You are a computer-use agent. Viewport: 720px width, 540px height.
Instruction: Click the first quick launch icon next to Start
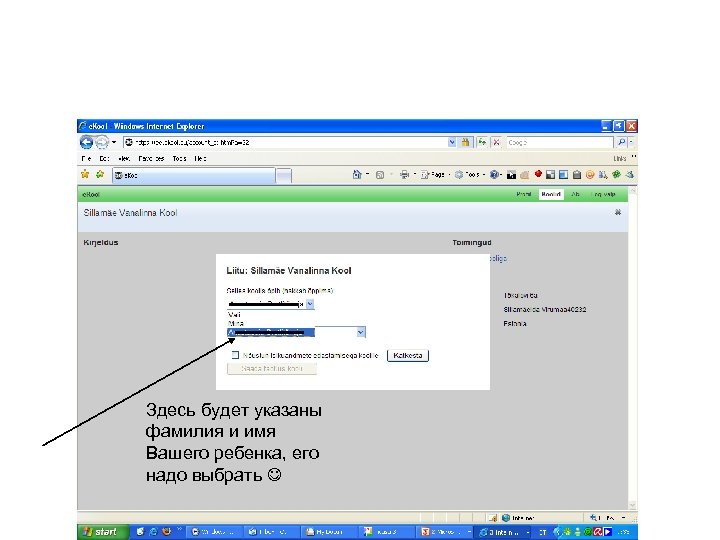pos(140,532)
